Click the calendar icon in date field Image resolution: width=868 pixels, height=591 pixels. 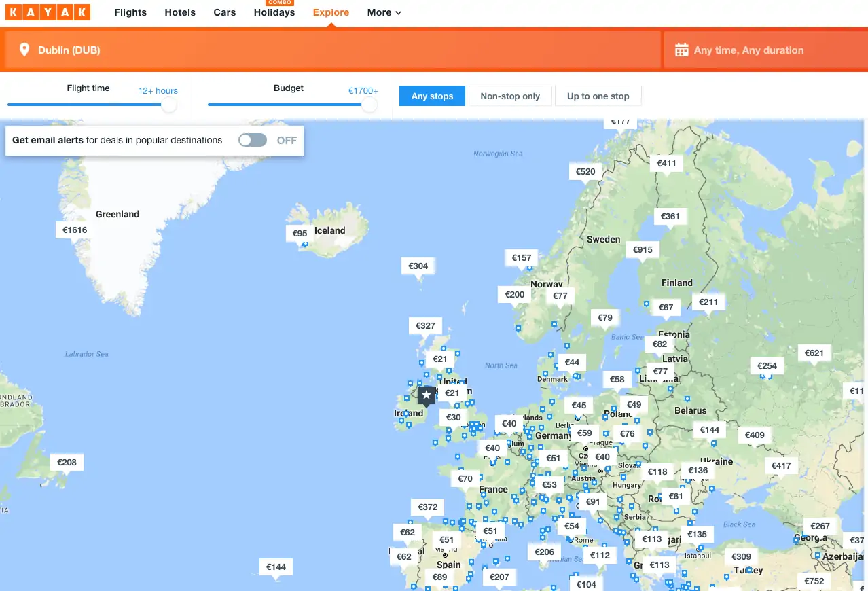click(x=681, y=50)
